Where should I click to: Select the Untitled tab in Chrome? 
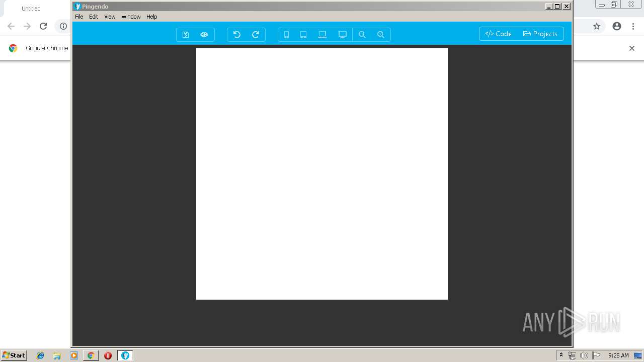(x=31, y=9)
